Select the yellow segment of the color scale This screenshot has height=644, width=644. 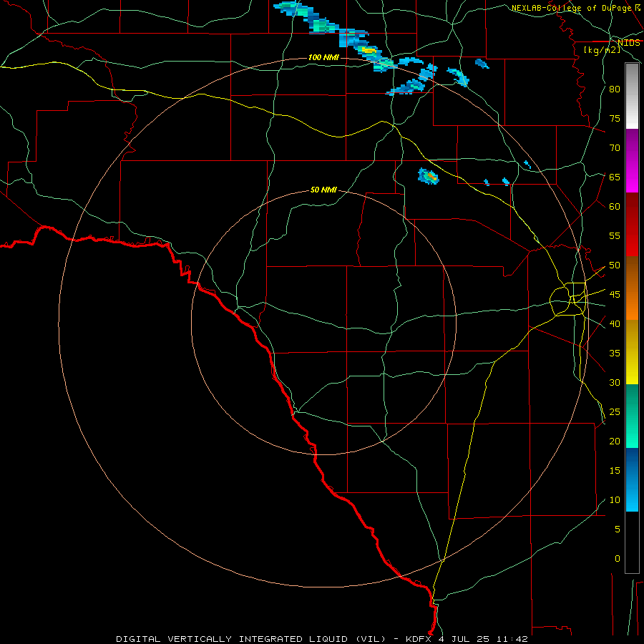pos(632,352)
